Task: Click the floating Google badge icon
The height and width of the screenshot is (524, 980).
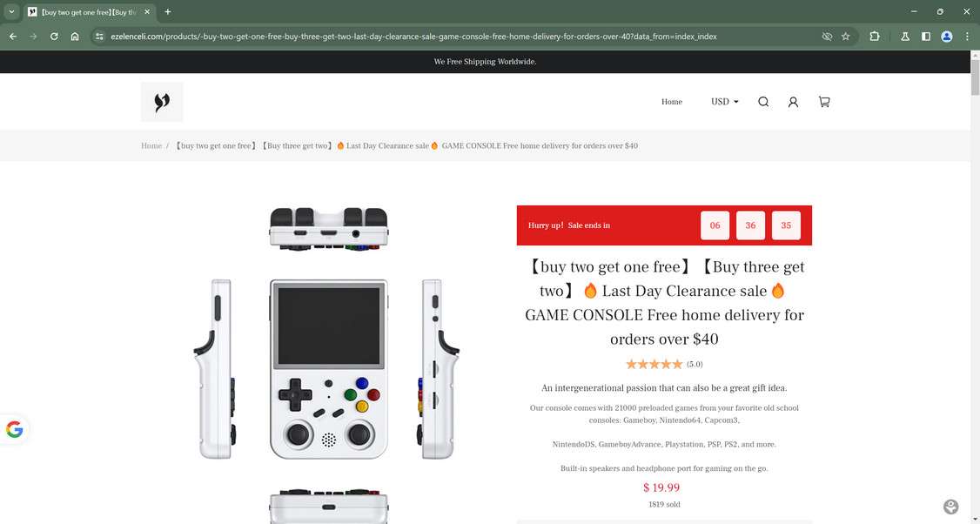Action: pyautogui.click(x=15, y=430)
